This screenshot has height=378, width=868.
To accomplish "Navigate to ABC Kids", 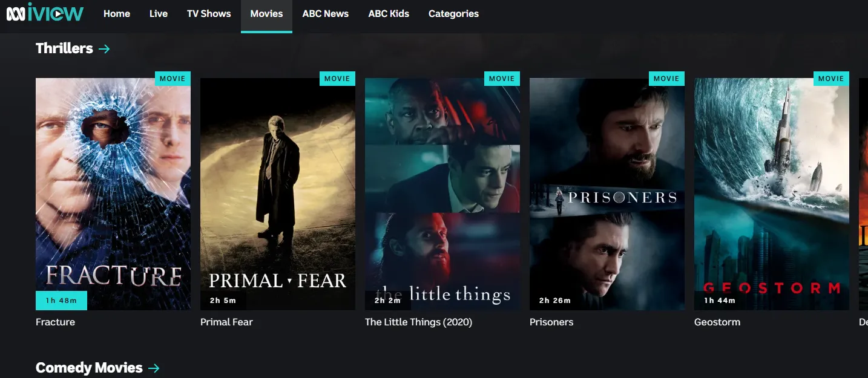I will click(x=389, y=13).
